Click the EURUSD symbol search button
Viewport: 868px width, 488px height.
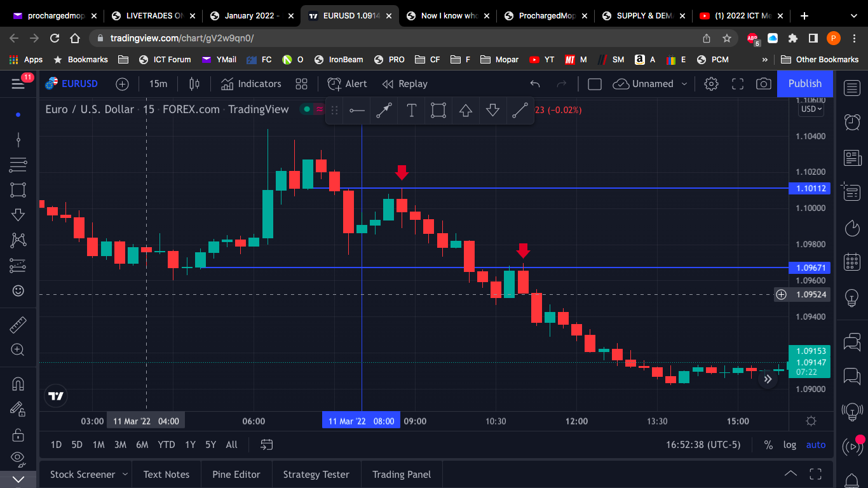72,84
